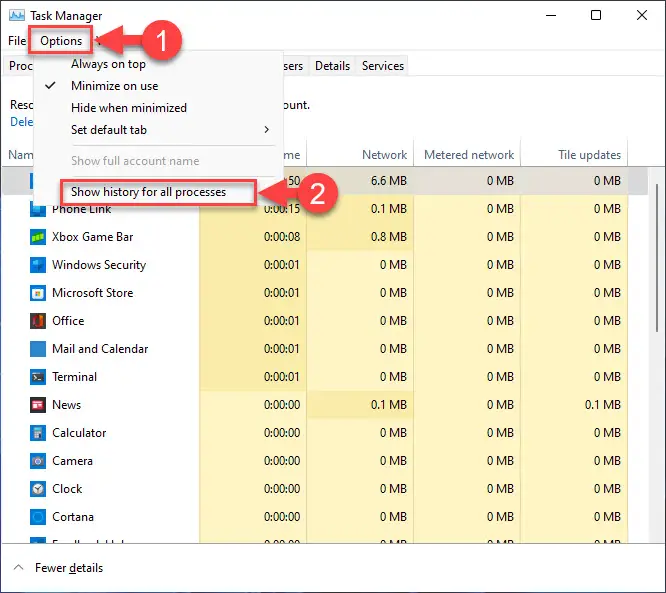Open the File menu

point(17,41)
